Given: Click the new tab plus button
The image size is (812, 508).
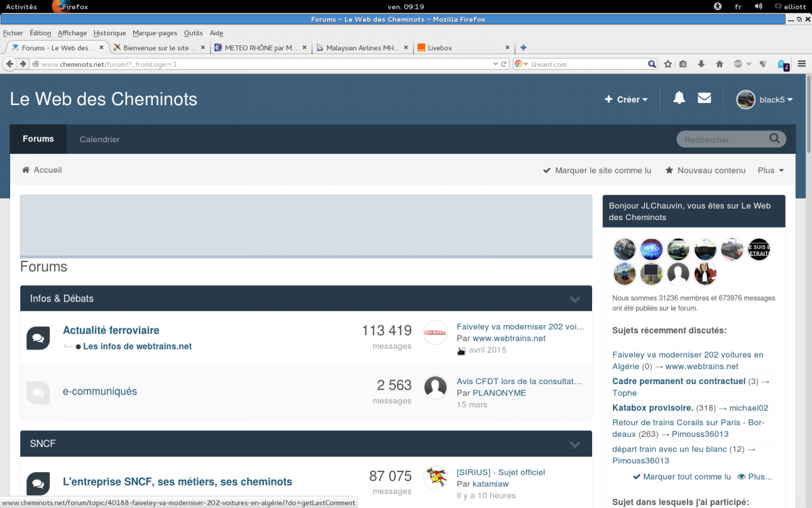Looking at the screenshot, I should pyautogui.click(x=523, y=47).
